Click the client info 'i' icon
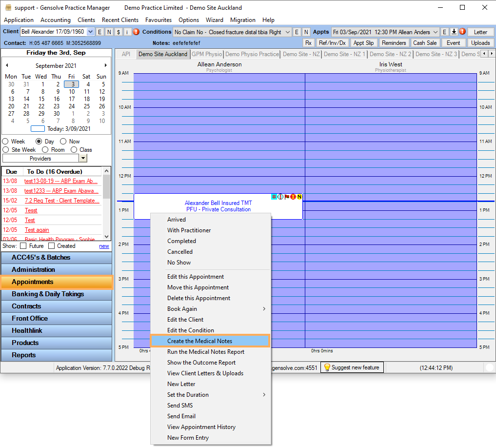This screenshot has height=448, width=496. [127, 32]
